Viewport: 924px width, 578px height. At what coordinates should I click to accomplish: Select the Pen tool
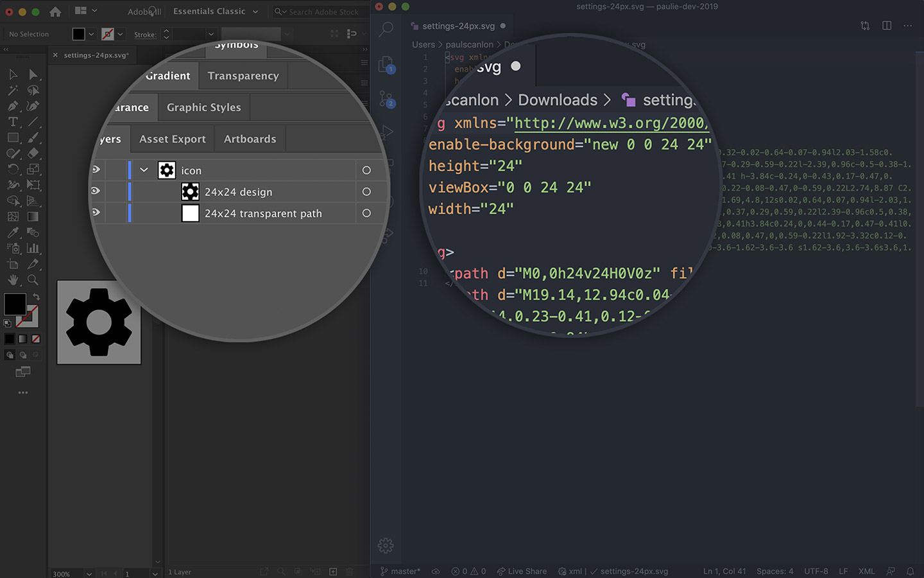[x=13, y=106]
